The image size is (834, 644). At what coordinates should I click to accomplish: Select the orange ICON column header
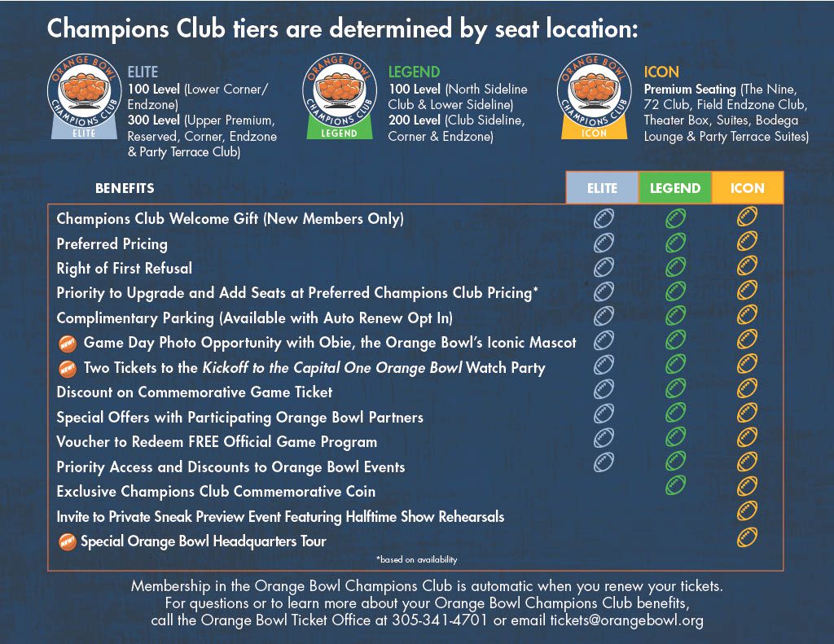click(x=748, y=188)
